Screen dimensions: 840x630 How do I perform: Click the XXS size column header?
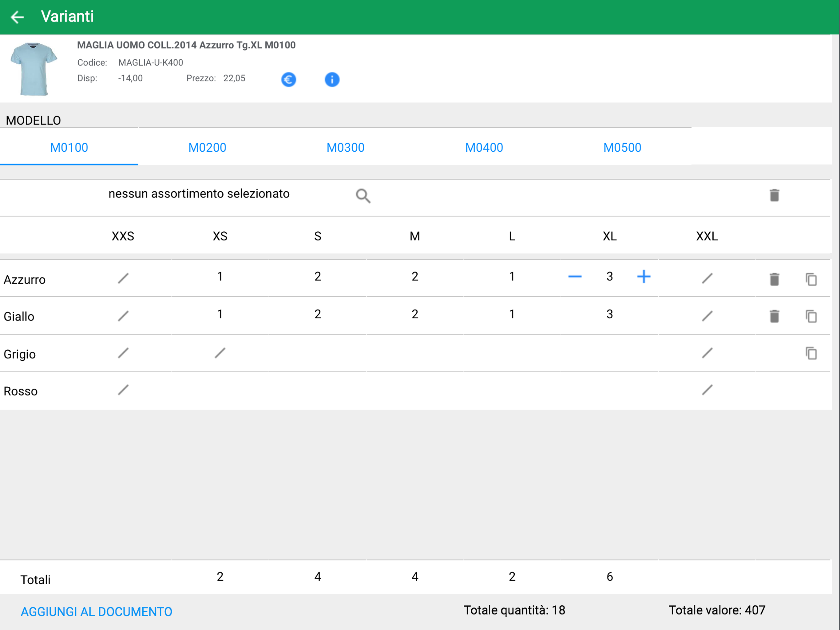(123, 236)
